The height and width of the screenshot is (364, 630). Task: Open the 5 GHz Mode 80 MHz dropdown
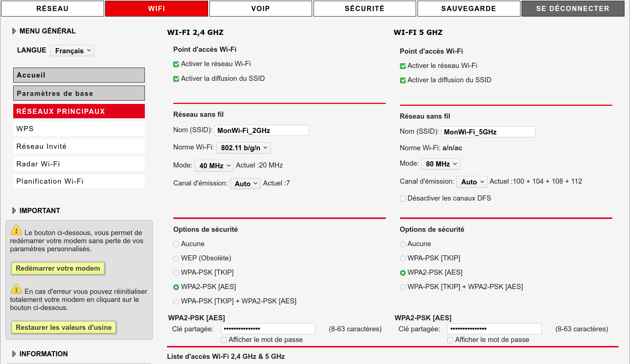[440, 164]
